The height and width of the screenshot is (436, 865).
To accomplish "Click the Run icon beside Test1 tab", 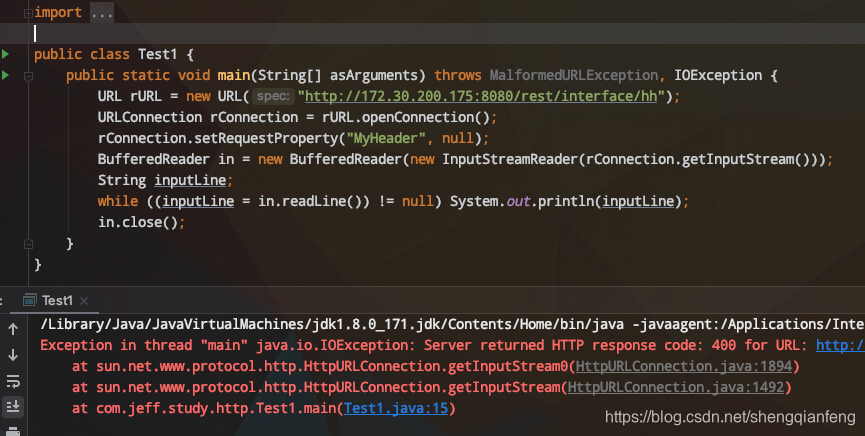I will click(x=30, y=301).
